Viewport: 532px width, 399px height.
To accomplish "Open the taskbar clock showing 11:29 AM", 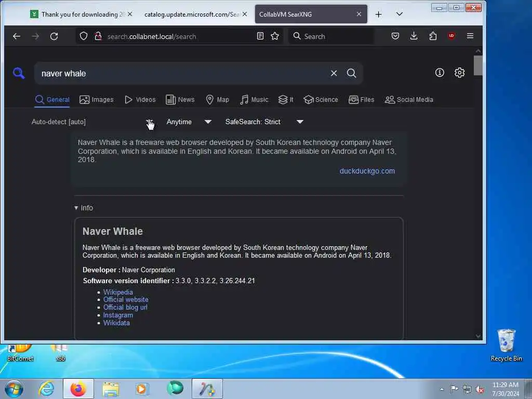I will pos(505,389).
